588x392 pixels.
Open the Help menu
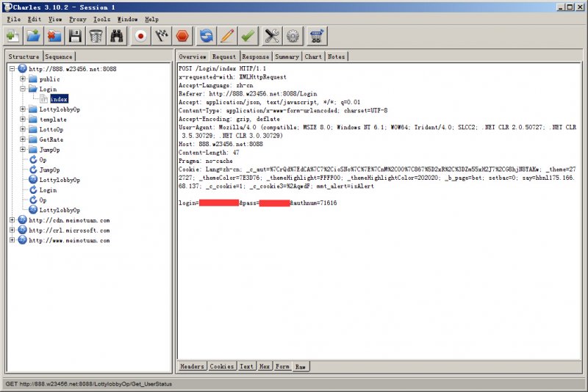coord(152,19)
